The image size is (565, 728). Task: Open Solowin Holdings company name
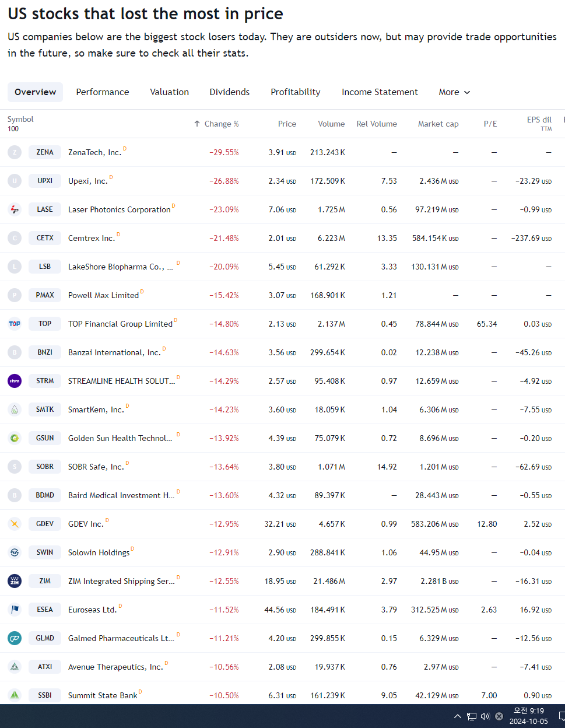(x=99, y=553)
